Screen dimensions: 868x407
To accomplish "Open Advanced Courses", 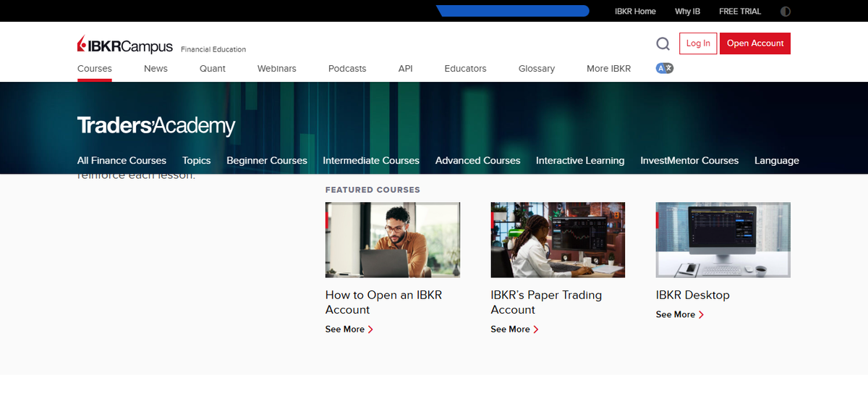I will tap(478, 161).
